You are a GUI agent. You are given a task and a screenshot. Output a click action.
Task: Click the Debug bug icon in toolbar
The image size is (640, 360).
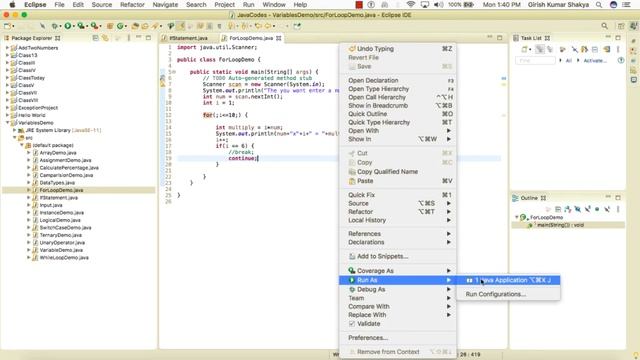pyautogui.click(x=54, y=26)
